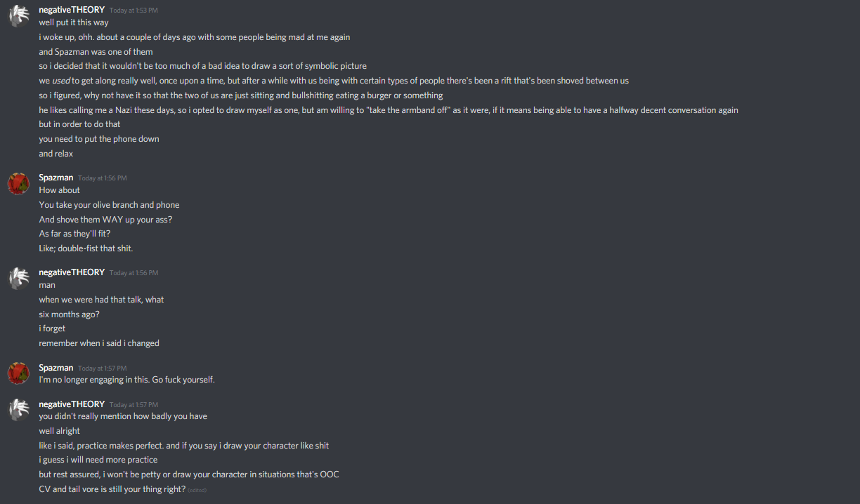Click the "Today at 1:57 PM" timestamp beside negativeTHEORY
This screenshot has height=504, width=860.
coord(133,405)
